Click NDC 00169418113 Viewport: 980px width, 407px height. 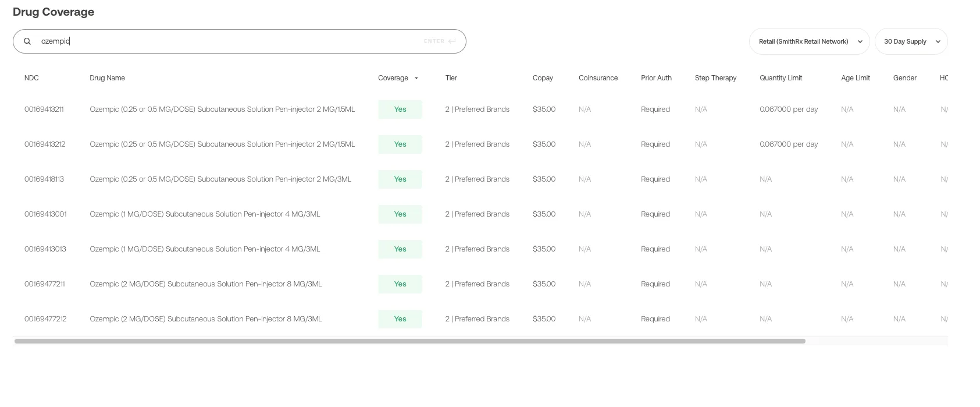tap(44, 179)
